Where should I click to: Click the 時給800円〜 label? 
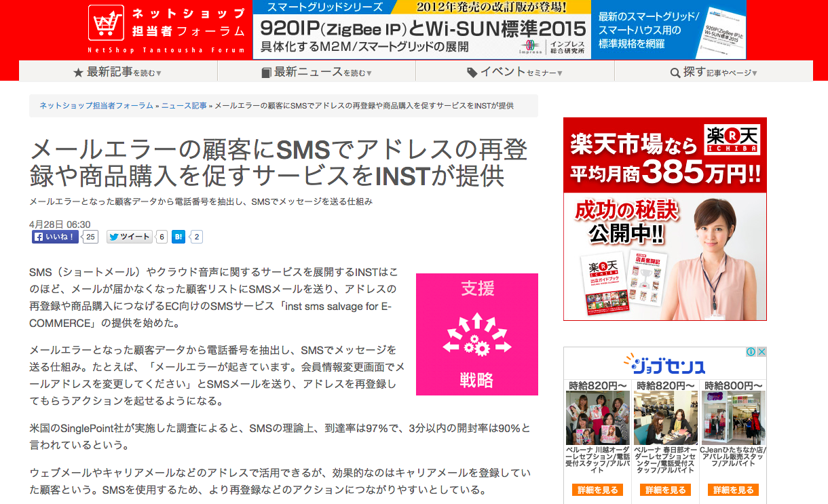pyautogui.click(x=733, y=385)
